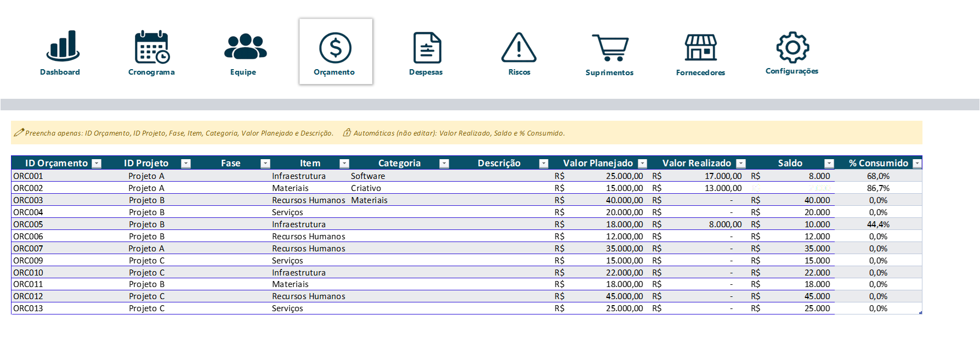This screenshot has height=337, width=980.
Task: Click the Preencha apenas instruction note
Action: pos(174,133)
